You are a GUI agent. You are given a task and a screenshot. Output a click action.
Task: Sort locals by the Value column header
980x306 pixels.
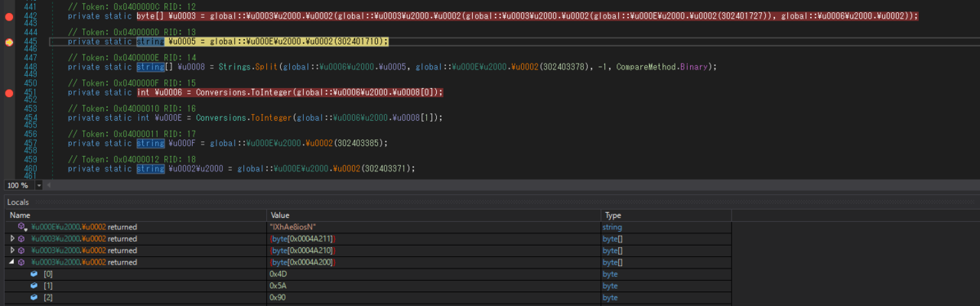pyautogui.click(x=433, y=215)
